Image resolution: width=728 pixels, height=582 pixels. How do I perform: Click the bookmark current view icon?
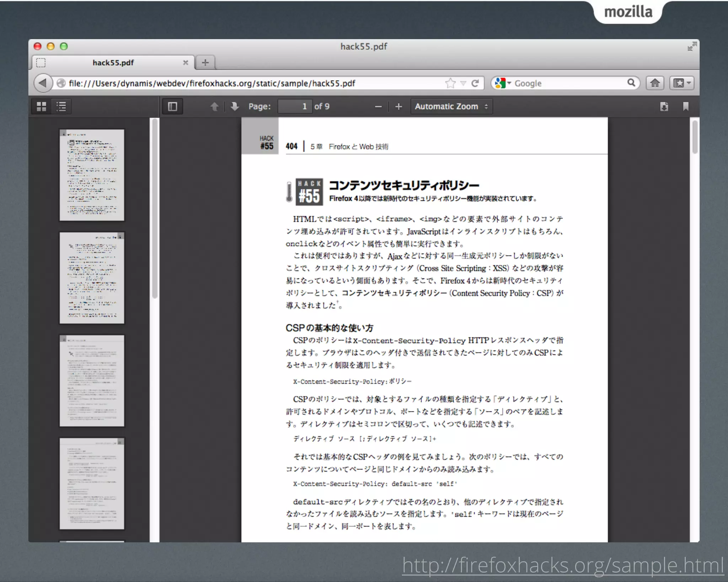pyautogui.click(x=686, y=106)
